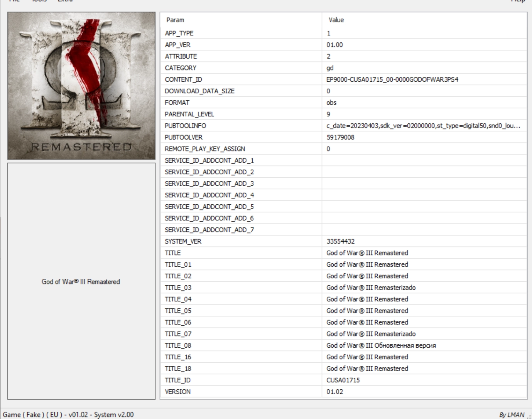Click the God of War III Remastered cover image

[x=81, y=86]
